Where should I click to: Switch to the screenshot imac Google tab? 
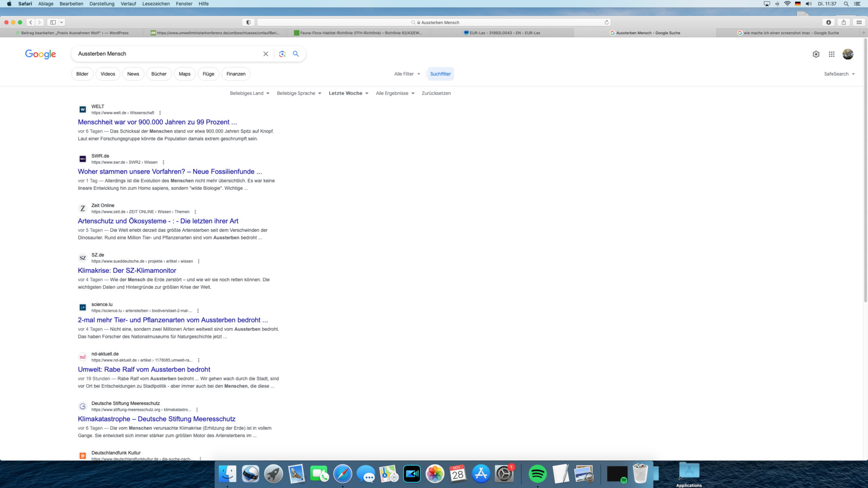[788, 33]
